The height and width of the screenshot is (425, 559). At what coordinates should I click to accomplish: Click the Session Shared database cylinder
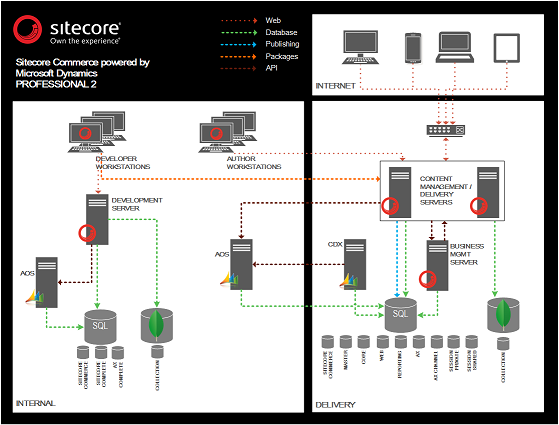tap(471, 342)
